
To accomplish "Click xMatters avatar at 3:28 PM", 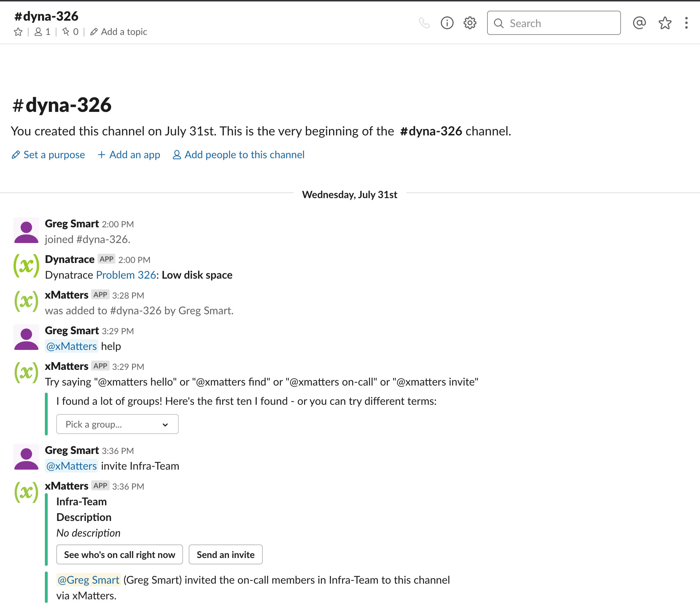I will coord(26,301).
